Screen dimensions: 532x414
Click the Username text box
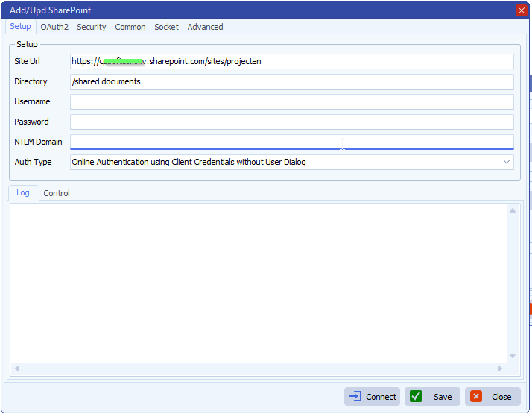[x=292, y=101]
